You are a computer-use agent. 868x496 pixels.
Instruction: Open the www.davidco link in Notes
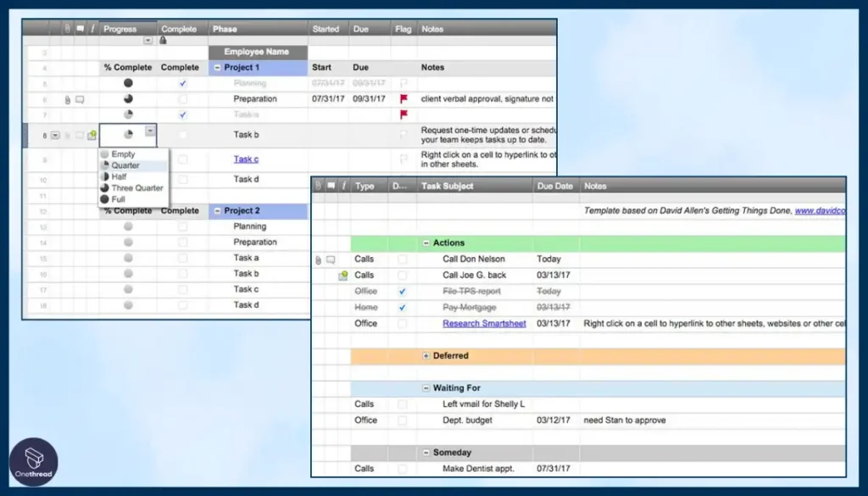[820, 211]
